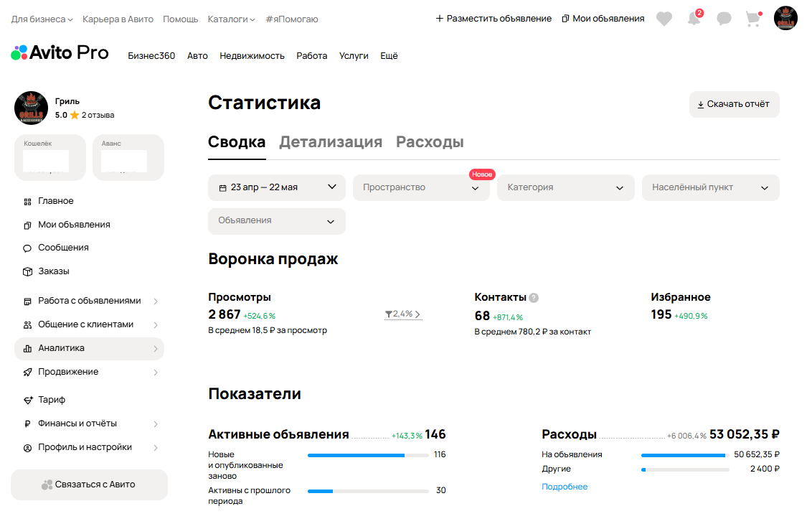
Task: Open Помощь link
Action: point(180,19)
